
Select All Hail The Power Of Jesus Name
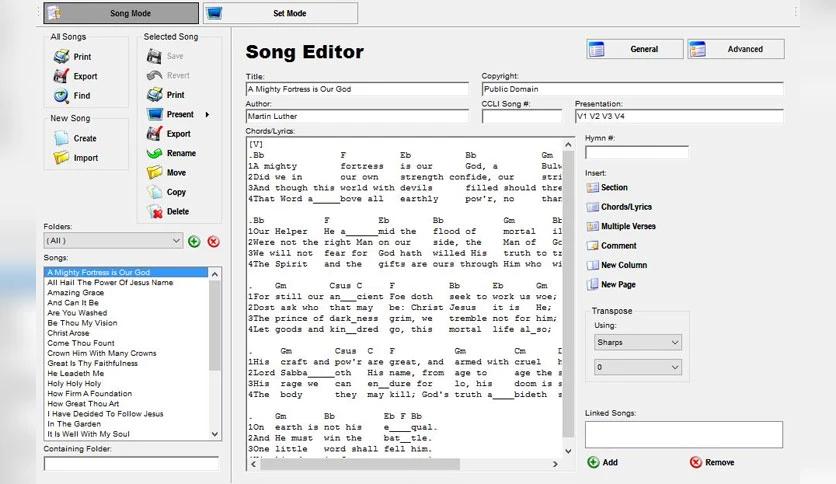click(126, 282)
